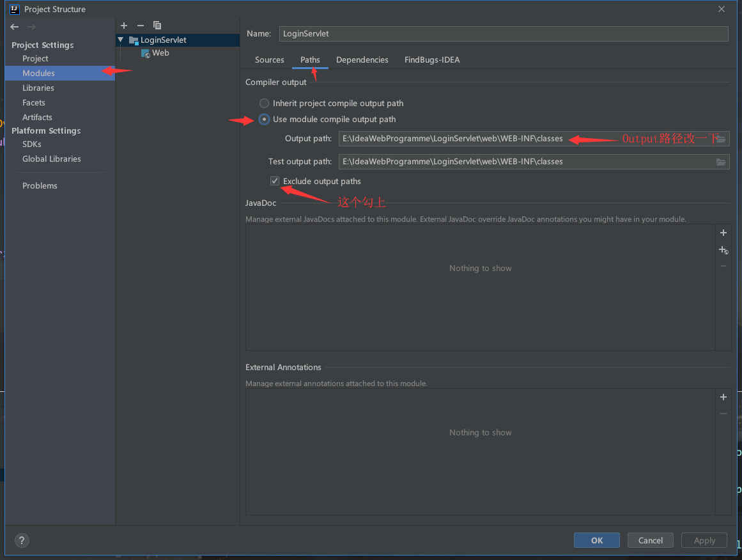
Task: Open Problems in sidebar
Action: tap(40, 186)
